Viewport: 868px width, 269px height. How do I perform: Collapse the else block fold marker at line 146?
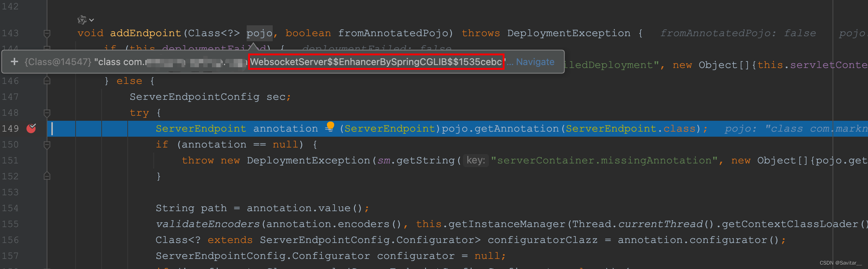click(x=46, y=81)
